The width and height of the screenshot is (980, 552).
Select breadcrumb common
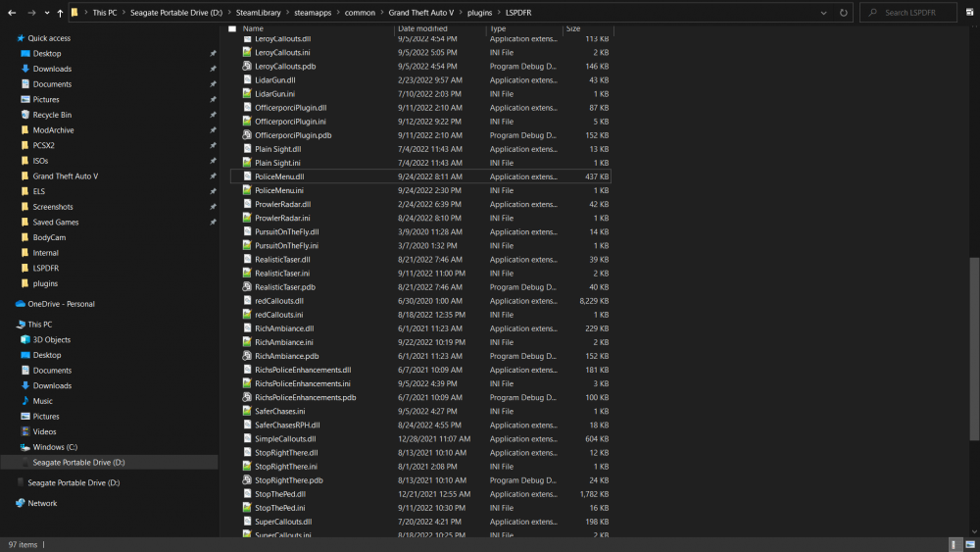click(360, 13)
